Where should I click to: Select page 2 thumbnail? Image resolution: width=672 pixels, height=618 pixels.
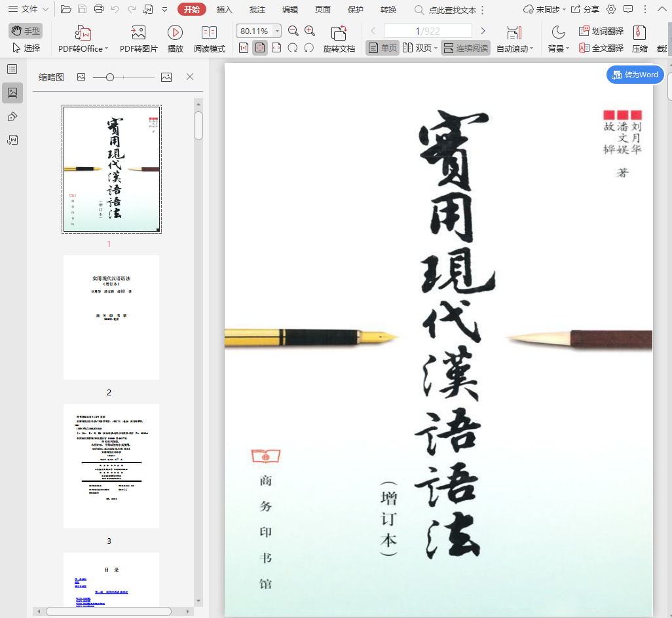tap(111, 318)
